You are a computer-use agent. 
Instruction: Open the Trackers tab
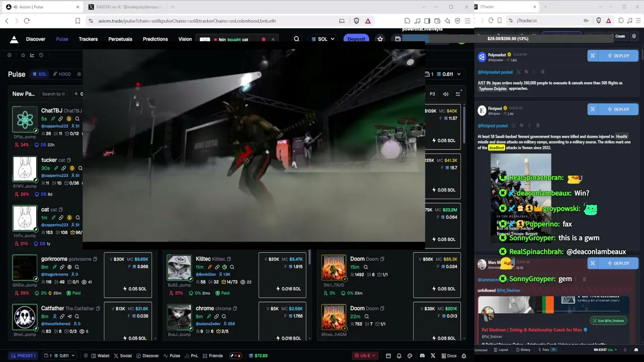click(x=88, y=39)
